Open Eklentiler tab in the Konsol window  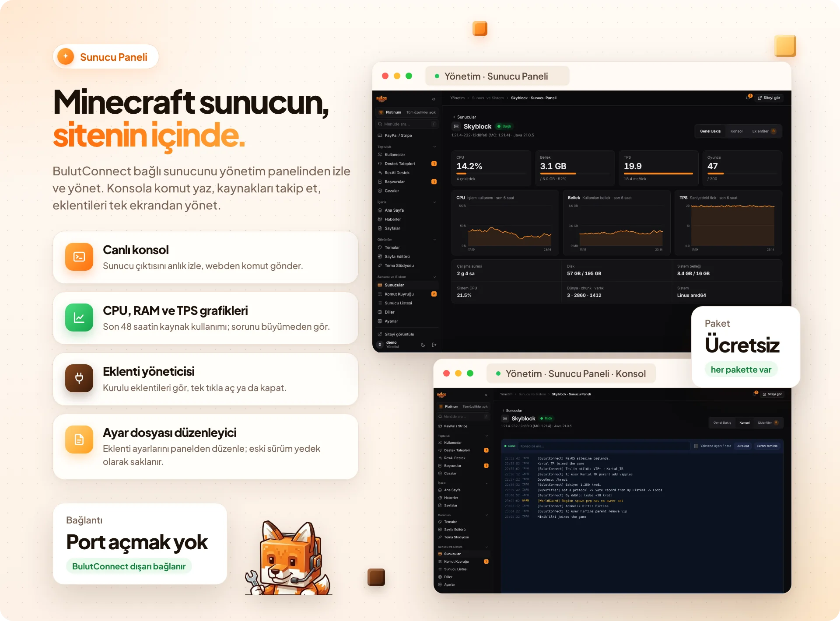pos(768,423)
